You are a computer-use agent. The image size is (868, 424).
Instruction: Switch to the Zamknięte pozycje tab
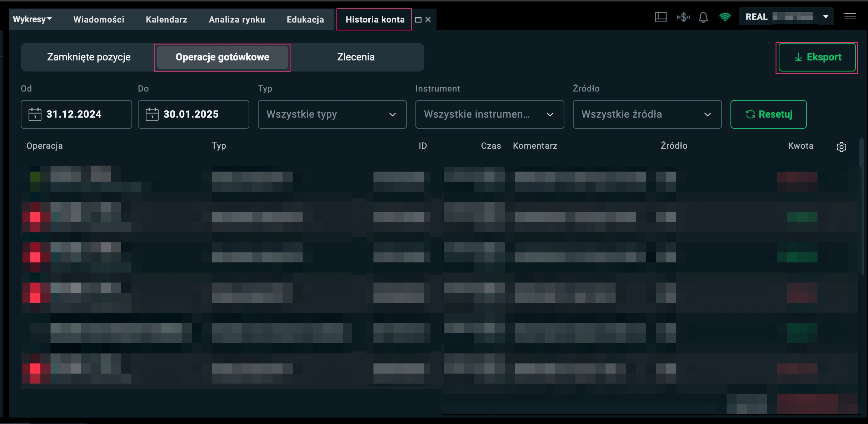pyautogui.click(x=89, y=57)
